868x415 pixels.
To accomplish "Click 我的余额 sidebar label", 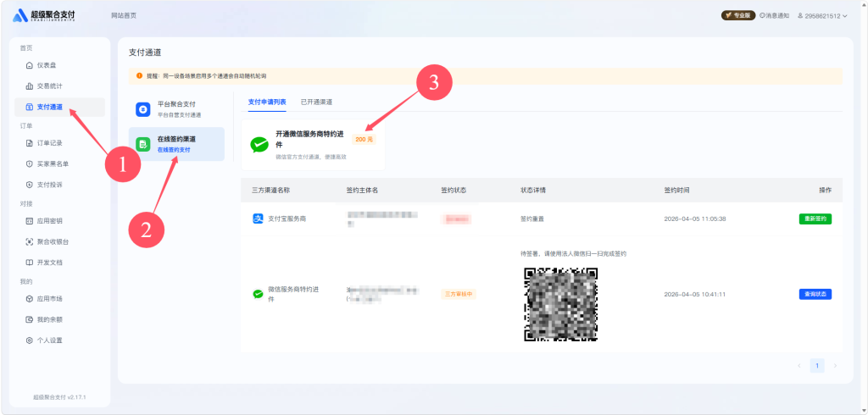I will 50,319.
